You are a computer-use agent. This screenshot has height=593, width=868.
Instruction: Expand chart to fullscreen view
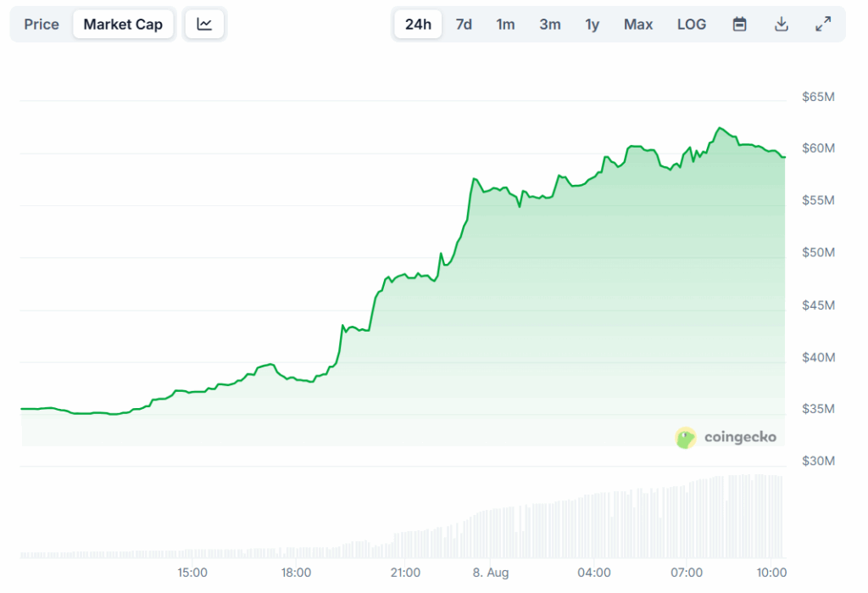coord(823,24)
